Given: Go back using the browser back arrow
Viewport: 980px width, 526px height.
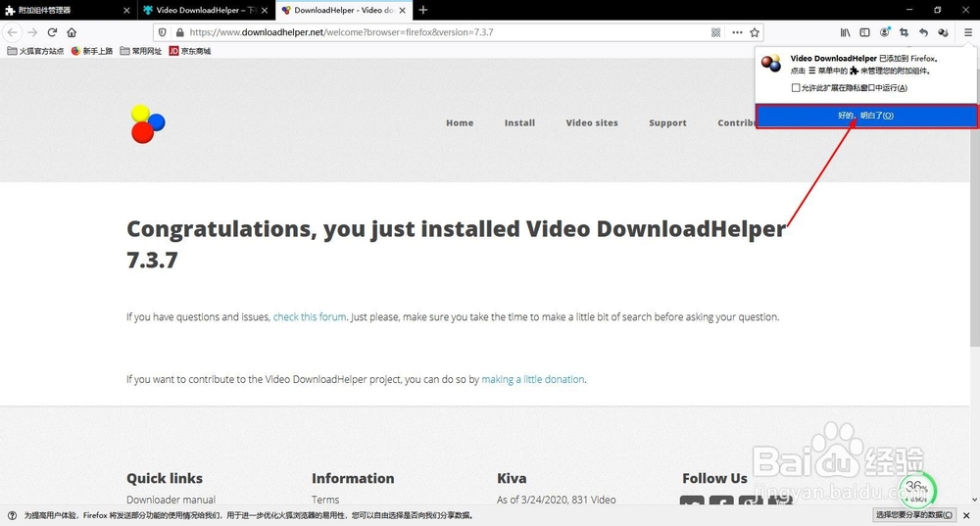Looking at the screenshot, I should point(13,32).
